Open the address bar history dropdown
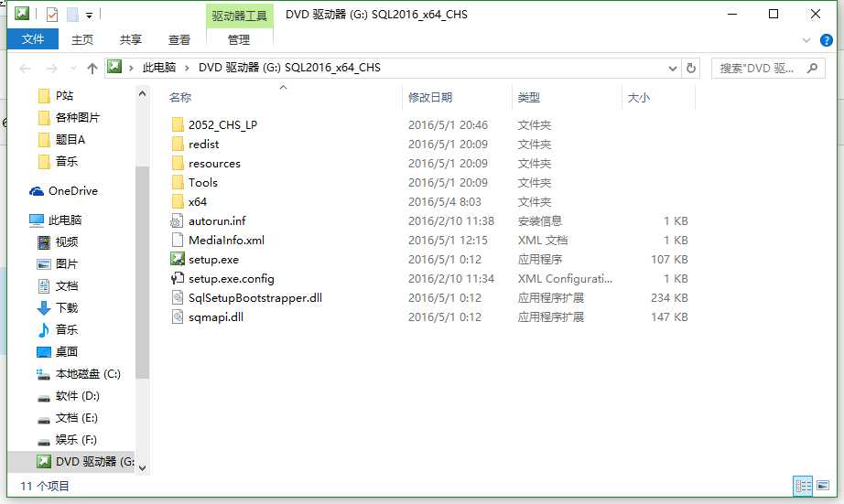Screen dimensions: 844x504 click(x=672, y=69)
